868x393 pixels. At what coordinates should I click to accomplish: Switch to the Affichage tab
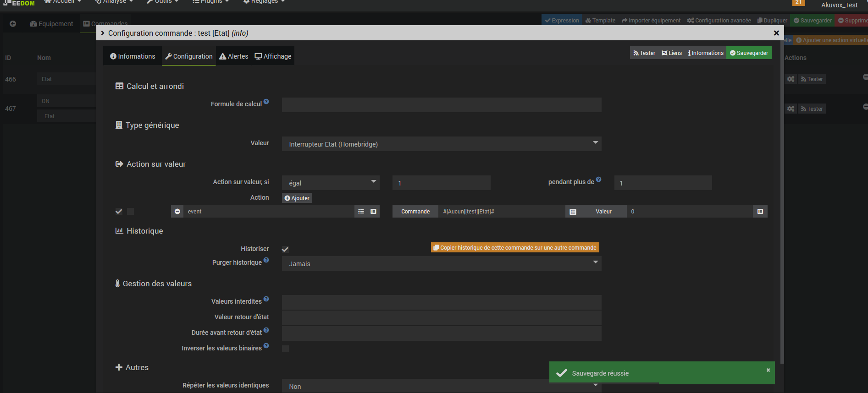tap(273, 56)
